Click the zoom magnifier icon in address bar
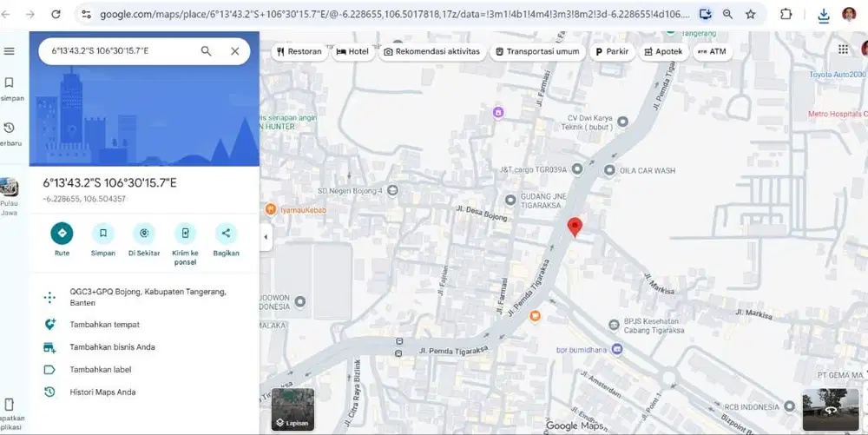This screenshot has width=868, height=435. click(x=728, y=15)
